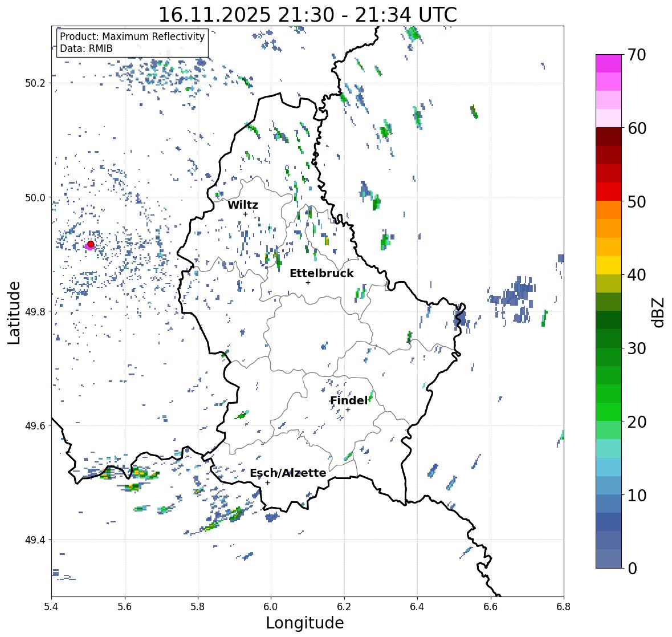This screenshot has width=672, height=637.
Task: Click the colorbar tick label 0
Action: [632, 569]
